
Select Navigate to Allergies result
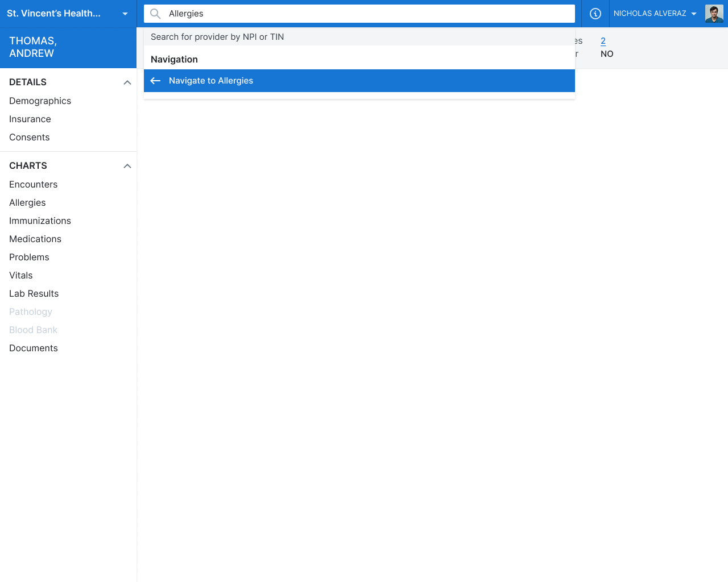(359, 81)
